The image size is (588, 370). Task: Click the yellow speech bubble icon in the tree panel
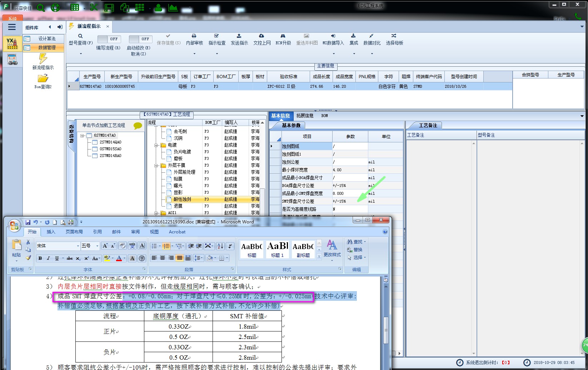pos(138,126)
